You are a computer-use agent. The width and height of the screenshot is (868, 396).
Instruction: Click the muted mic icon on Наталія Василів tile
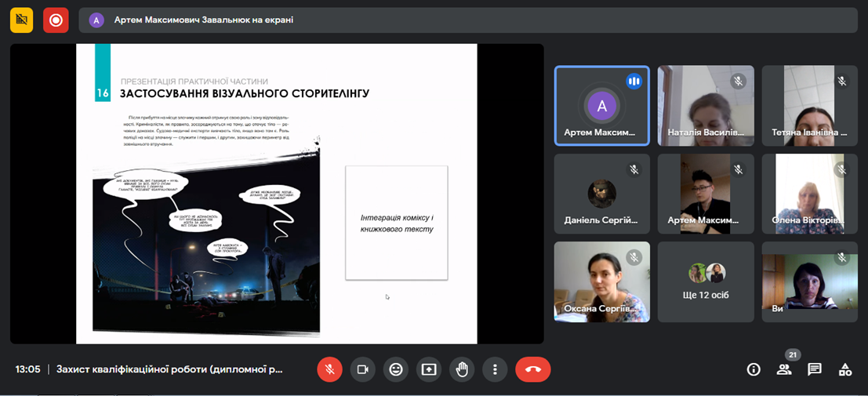coord(738,82)
